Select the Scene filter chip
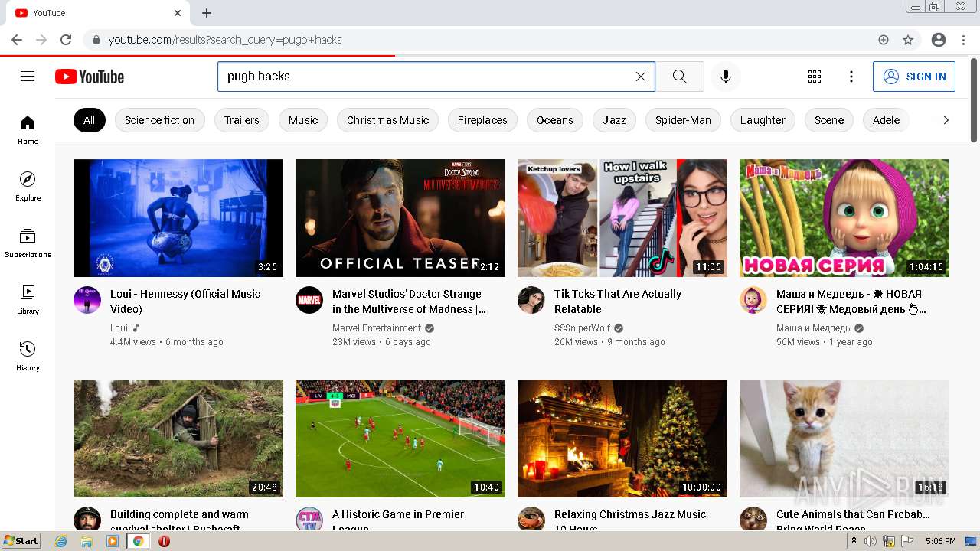Screen dimensions: 980x551 click(x=829, y=120)
